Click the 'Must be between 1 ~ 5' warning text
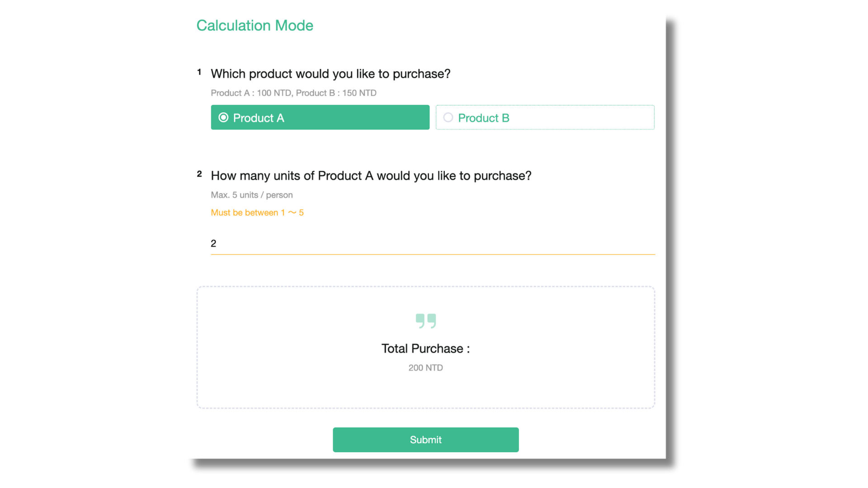The width and height of the screenshot is (868, 488). [257, 212]
